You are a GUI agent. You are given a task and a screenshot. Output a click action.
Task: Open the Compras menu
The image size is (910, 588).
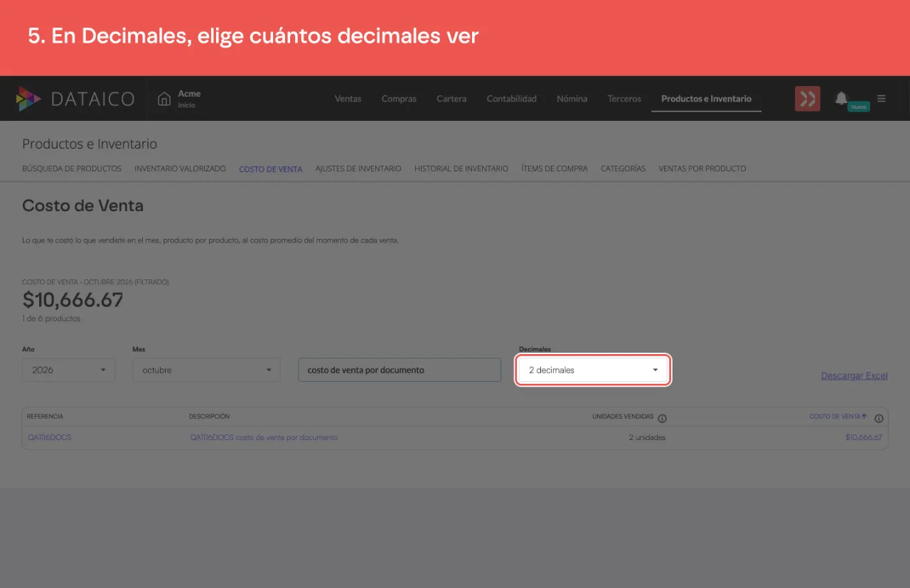point(399,99)
